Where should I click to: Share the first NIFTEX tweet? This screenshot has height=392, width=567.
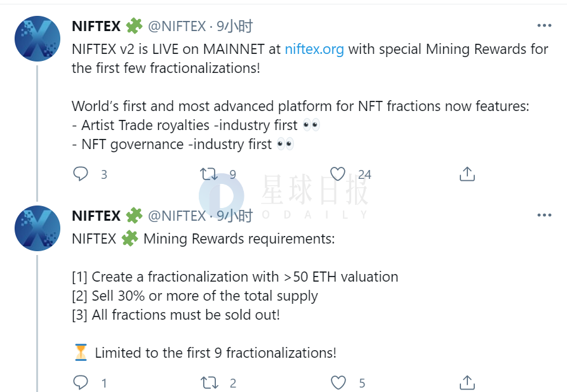coord(467,174)
